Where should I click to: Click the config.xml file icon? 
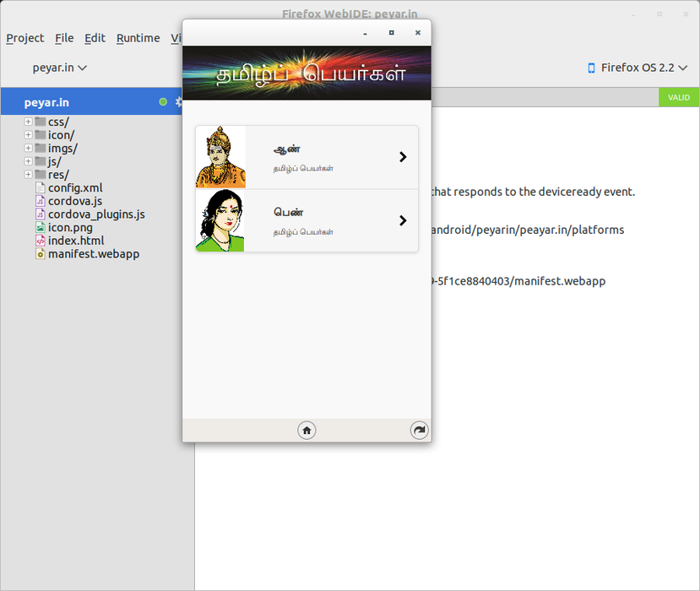[40, 187]
